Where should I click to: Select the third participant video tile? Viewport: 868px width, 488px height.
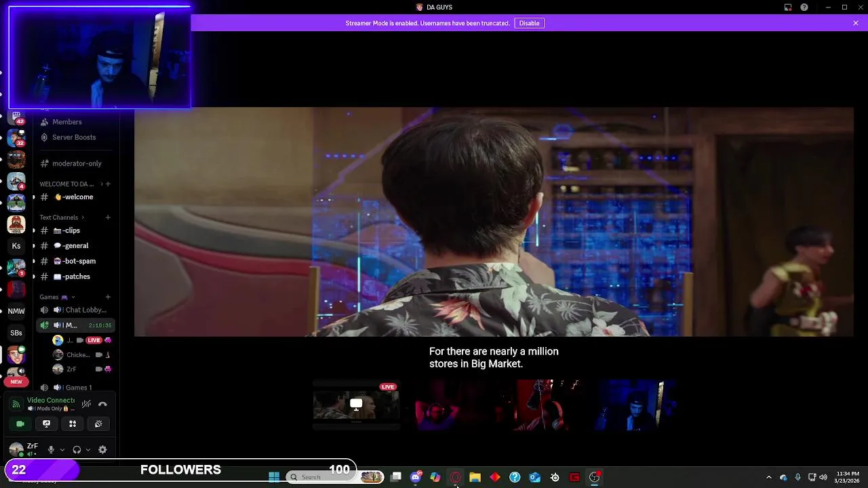pos(546,405)
